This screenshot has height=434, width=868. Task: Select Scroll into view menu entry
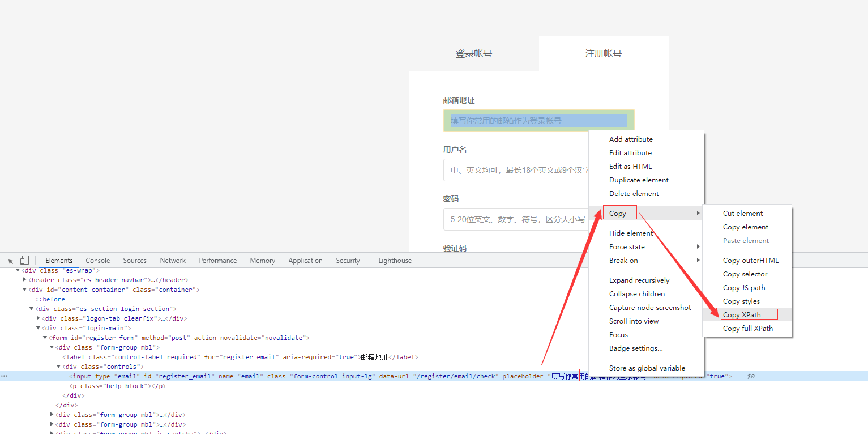click(x=646, y=321)
